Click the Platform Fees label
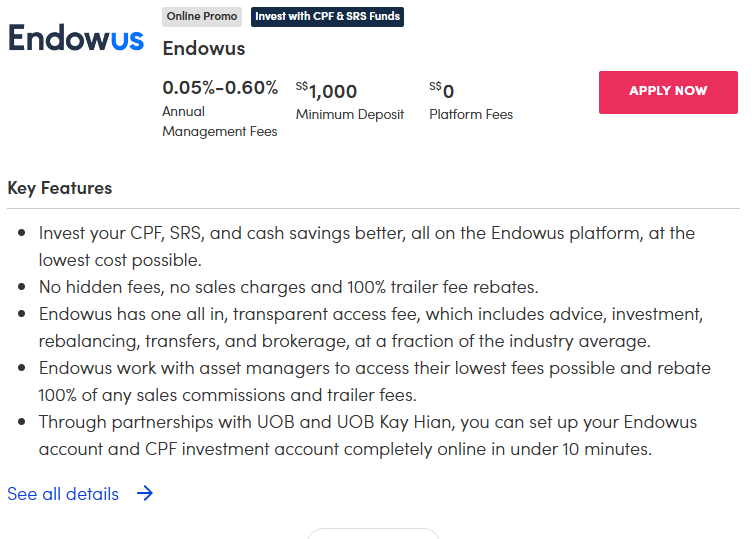This screenshot has height=539, width=752. pos(471,115)
